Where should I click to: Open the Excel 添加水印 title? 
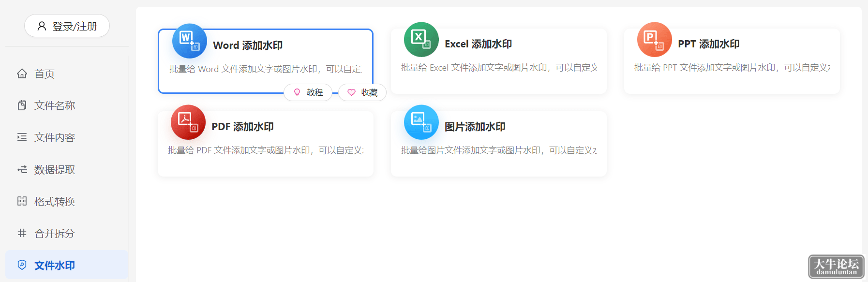click(x=479, y=44)
